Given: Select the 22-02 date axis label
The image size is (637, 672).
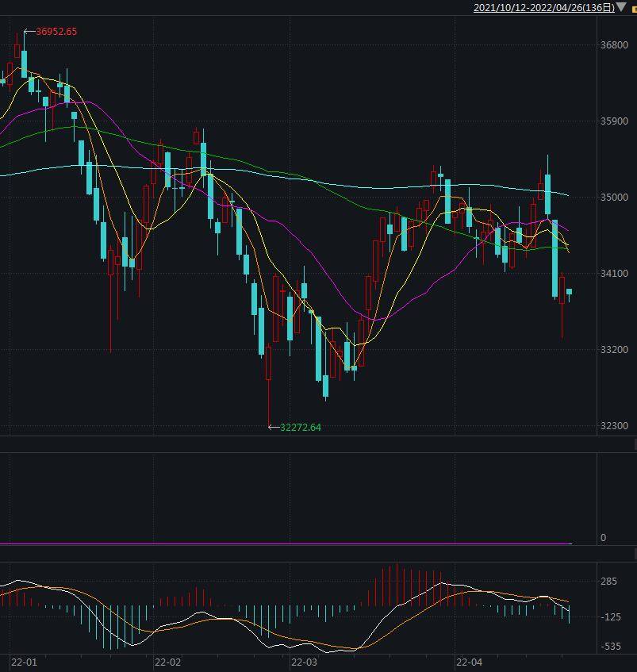Looking at the screenshot, I should click(167, 662).
